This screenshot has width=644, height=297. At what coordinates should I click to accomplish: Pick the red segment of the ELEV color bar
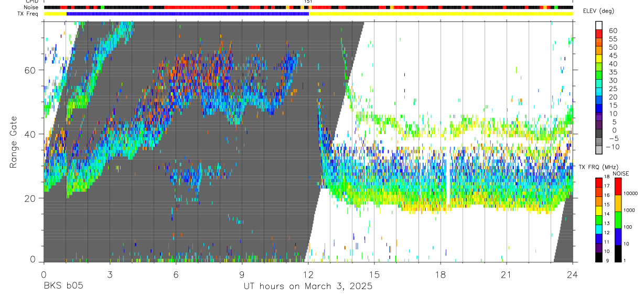click(x=599, y=34)
